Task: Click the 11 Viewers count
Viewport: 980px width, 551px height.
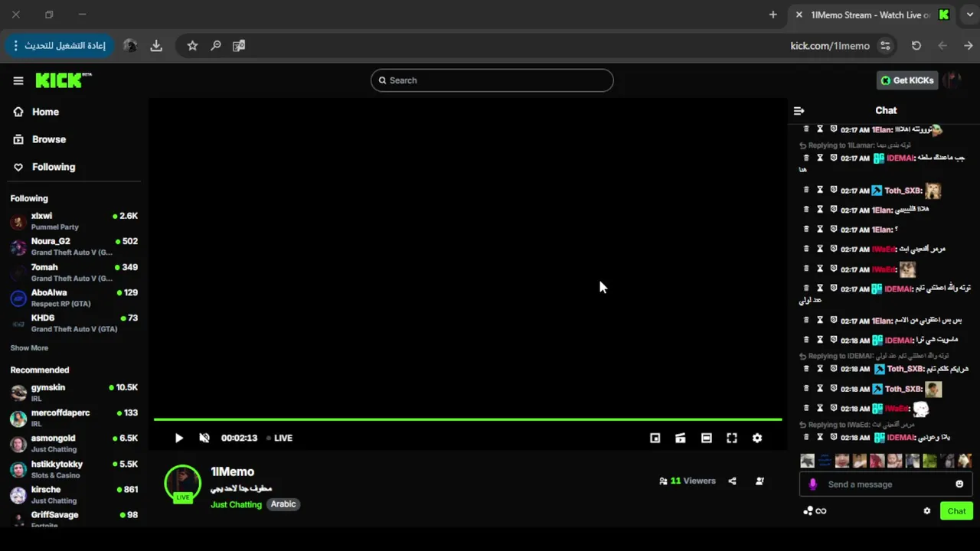Action: point(688,481)
